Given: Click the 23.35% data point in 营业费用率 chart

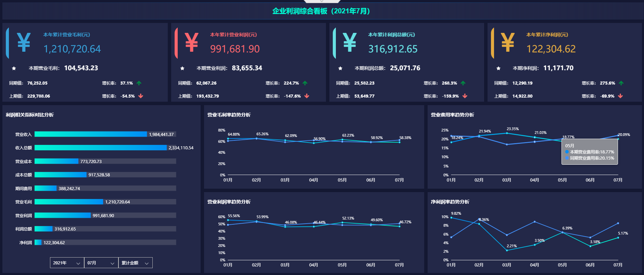Looking at the screenshot, I should 507,133.
